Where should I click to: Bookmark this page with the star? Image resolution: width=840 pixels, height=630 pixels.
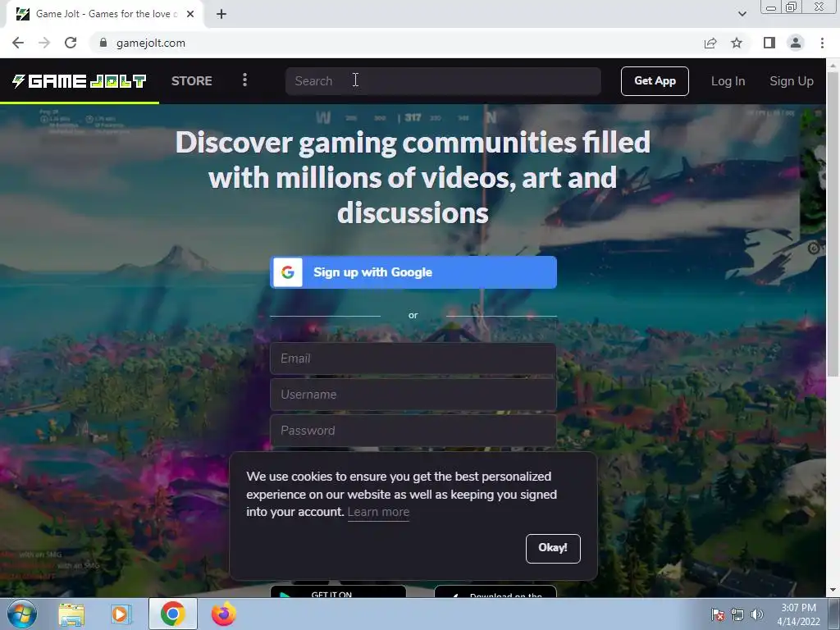(737, 43)
